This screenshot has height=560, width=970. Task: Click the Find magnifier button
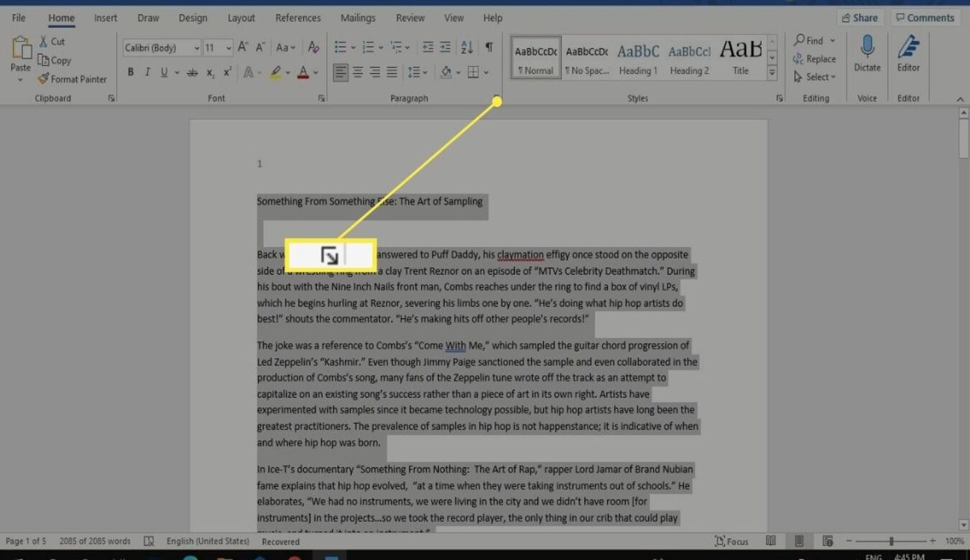click(x=808, y=41)
